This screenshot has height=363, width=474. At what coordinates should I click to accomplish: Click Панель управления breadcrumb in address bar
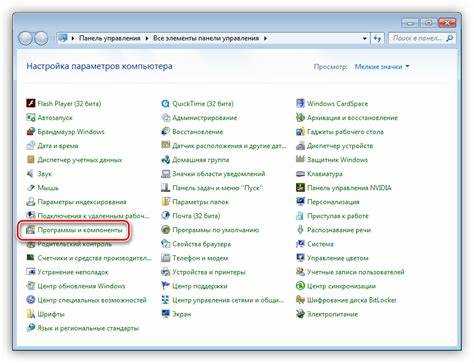[110, 38]
